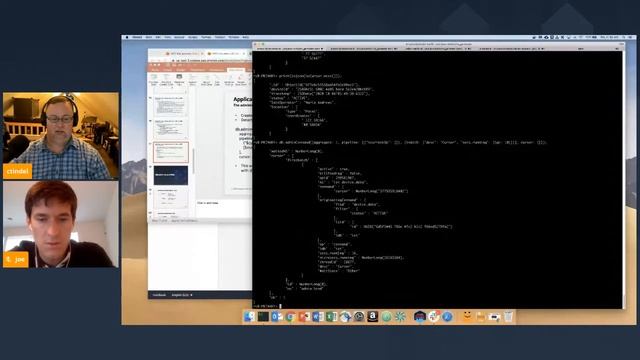Open Slack from the dock
Image resolution: width=640 pixels, height=360 pixels.
coord(434,316)
